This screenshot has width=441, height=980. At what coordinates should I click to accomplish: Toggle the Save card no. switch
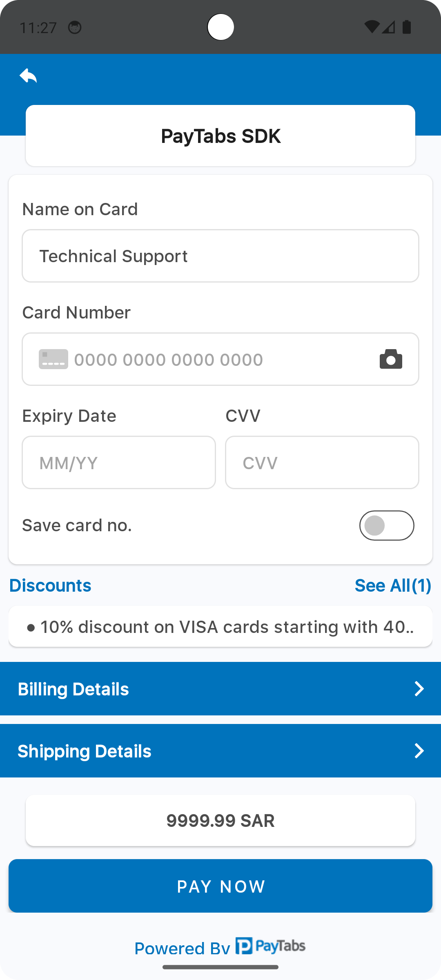(386, 525)
